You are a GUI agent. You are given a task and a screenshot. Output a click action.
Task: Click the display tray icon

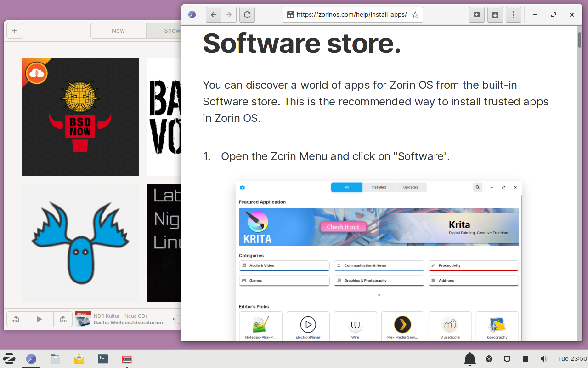[507, 359]
